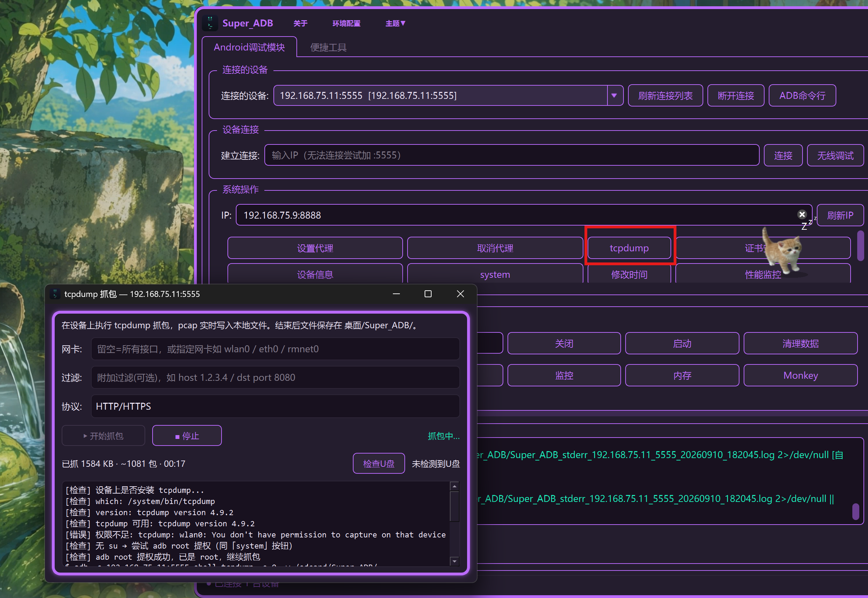This screenshot has width=868, height=598.
Task: Click the 设备信息 button
Action: click(x=315, y=274)
